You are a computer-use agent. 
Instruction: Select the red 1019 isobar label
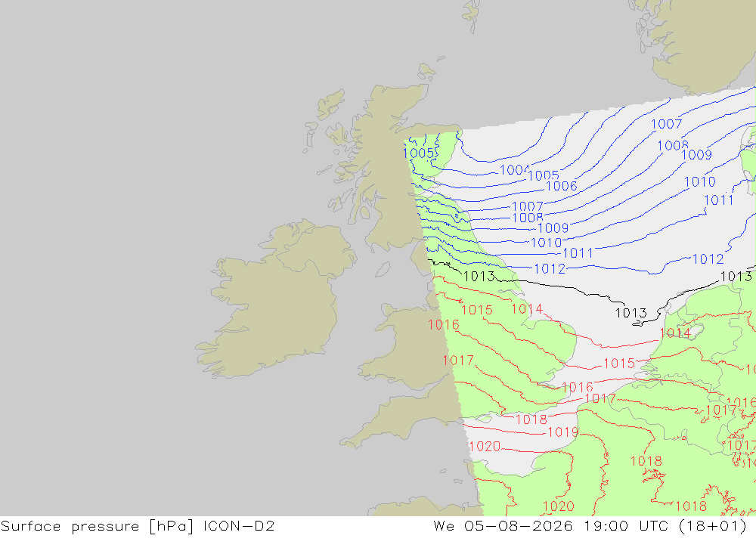tap(563, 432)
